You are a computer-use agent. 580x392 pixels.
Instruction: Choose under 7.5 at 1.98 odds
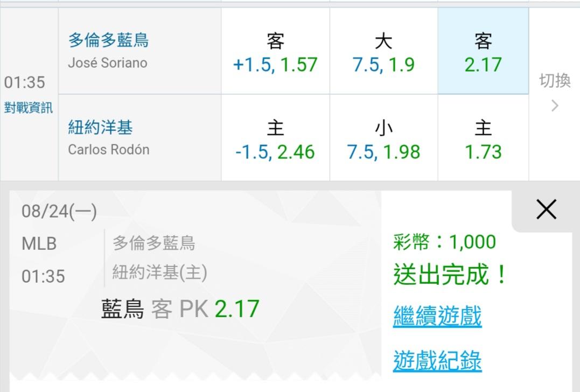point(383,138)
